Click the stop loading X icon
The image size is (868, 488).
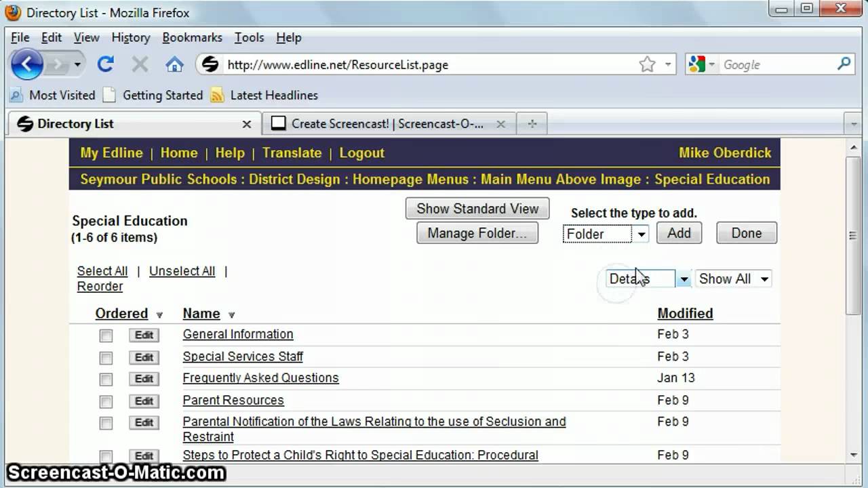[140, 64]
